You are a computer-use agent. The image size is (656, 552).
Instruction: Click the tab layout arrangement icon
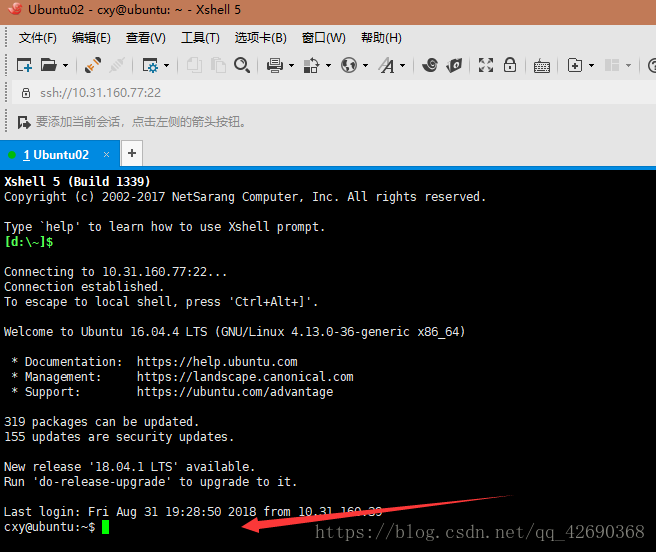[612, 65]
